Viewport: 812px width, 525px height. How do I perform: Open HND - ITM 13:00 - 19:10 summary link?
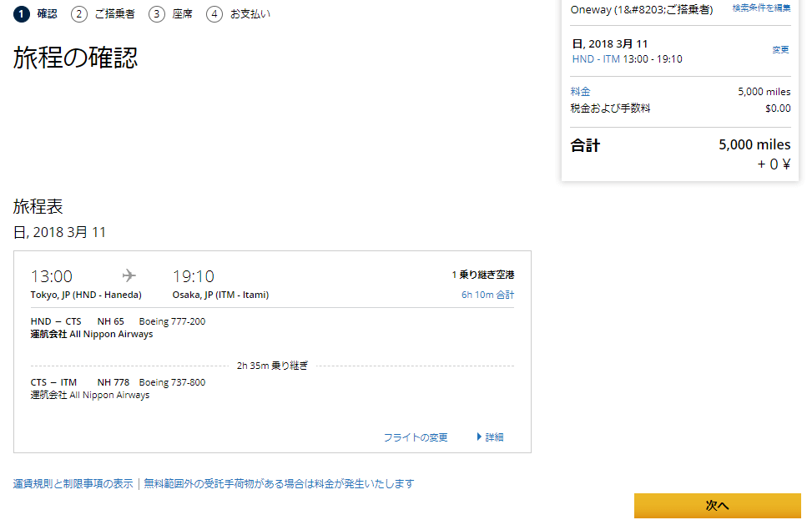(627, 59)
